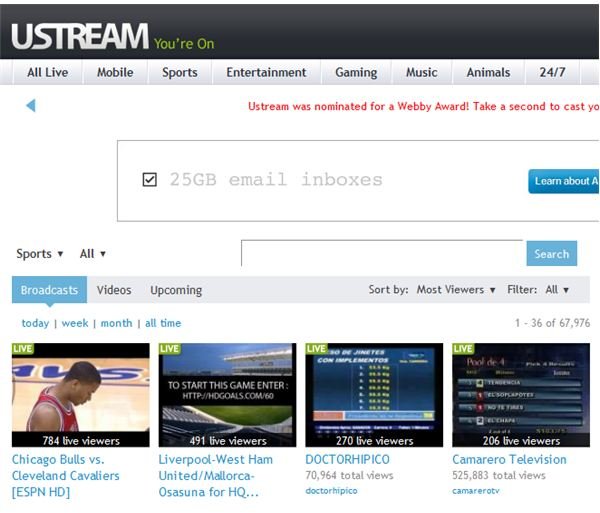Click the You're On tagline
Image resolution: width=600 pixels, height=513 pixels.
(x=184, y=44)
